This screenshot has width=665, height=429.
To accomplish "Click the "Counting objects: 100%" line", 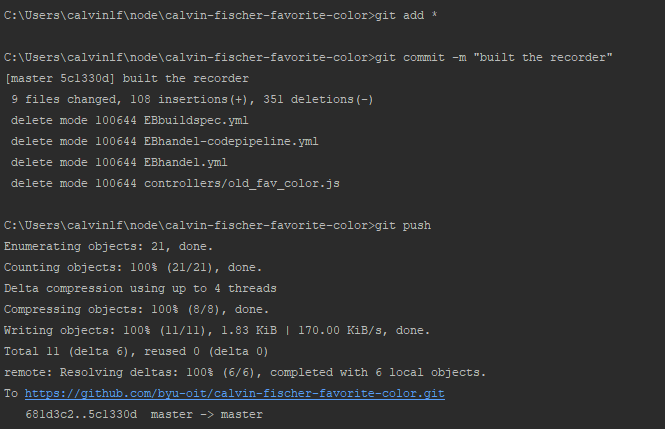I will click(x=133, y=267).
